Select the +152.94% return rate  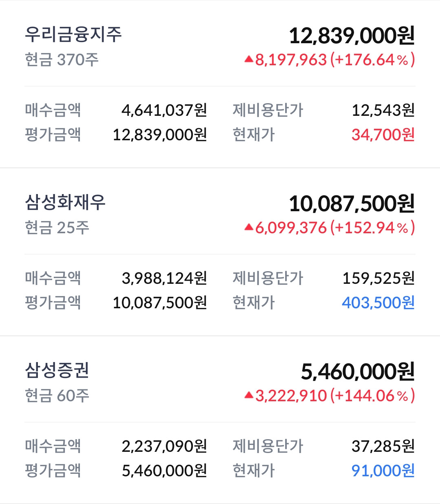click(373, 228)
